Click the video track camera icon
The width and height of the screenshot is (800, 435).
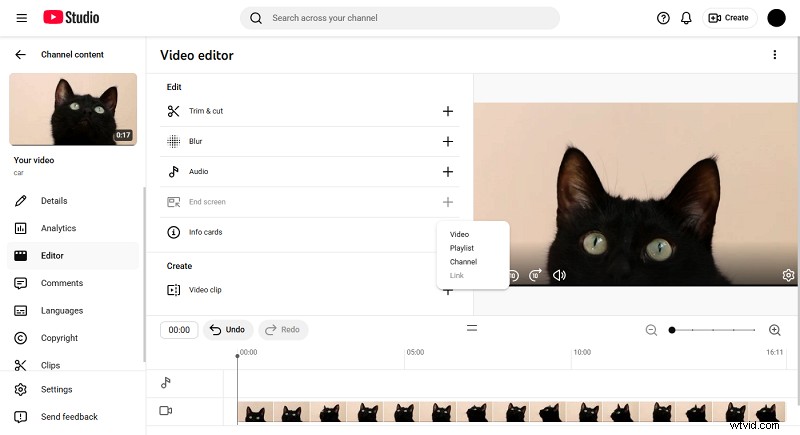tap(166, 411)
